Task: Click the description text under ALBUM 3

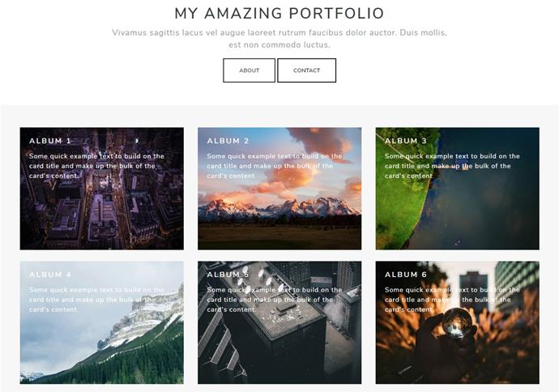Action: pos(452,166)
